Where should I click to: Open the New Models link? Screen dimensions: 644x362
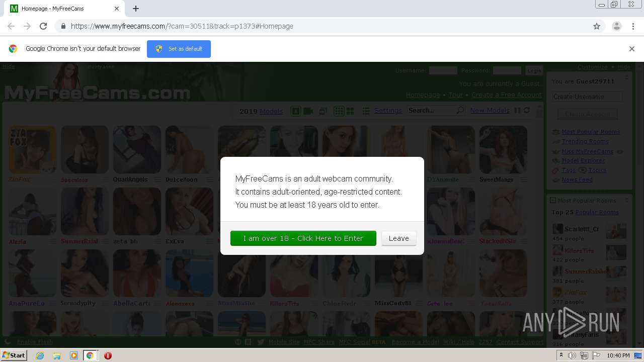click(x=490, y=111)
